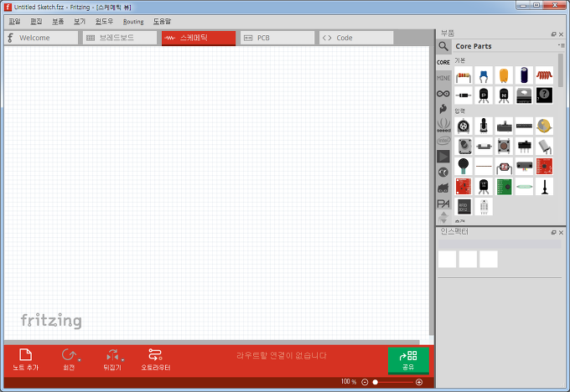Image resolution: width=570 pixels, height=392 pixels.
Task: Undock the 인스펙터 (Inspector) panel
Action: pos(553,233)
